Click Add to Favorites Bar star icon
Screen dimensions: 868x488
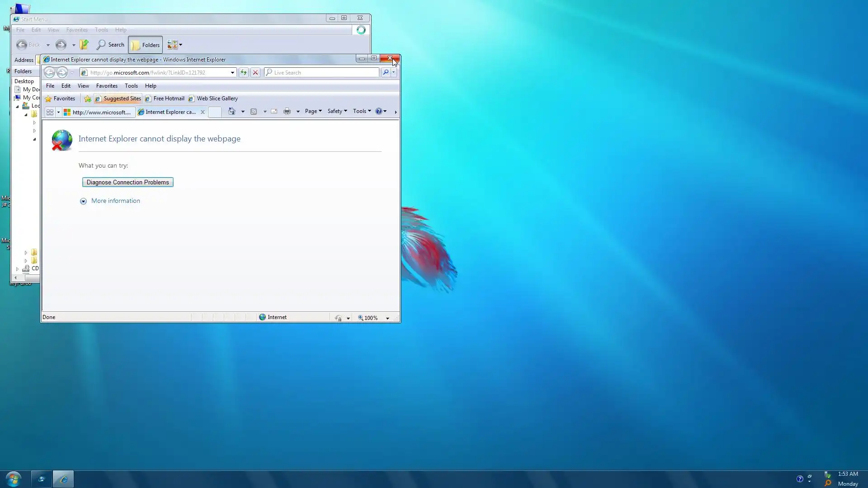88,99
